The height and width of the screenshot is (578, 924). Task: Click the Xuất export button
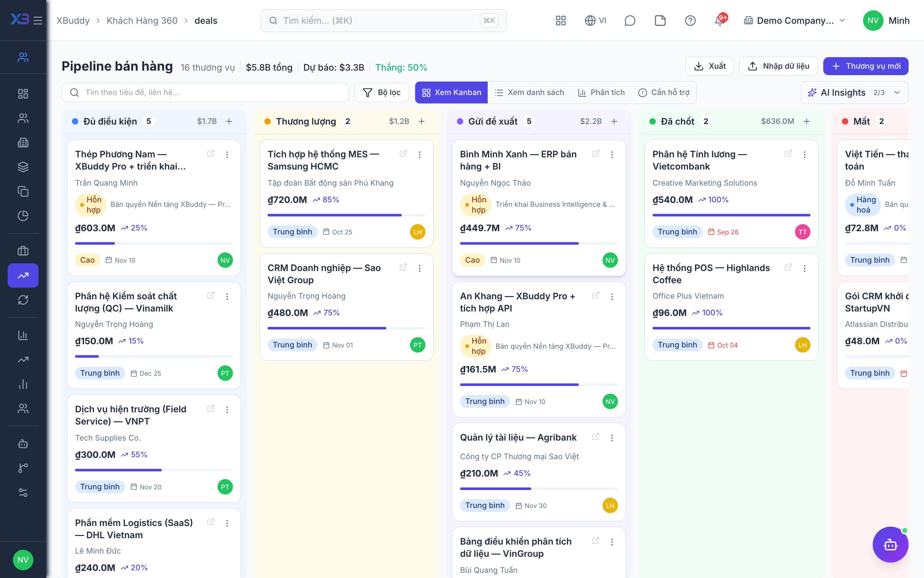click(x=709, y=66)
